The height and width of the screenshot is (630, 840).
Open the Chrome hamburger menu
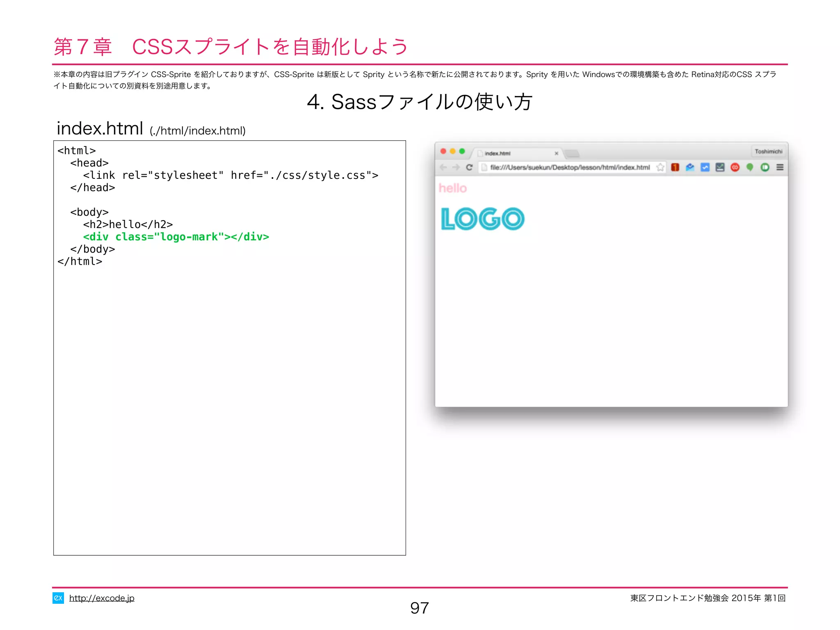pos(780,167)
